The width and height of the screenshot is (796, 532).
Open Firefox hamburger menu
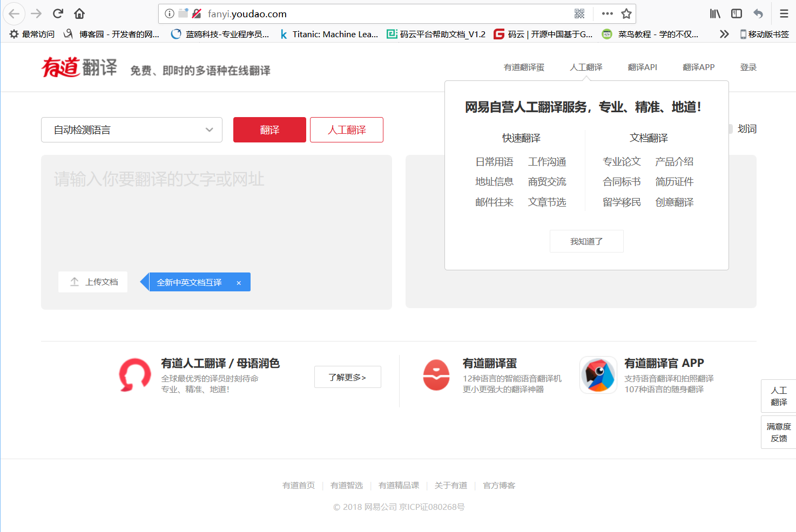pyautogui.click(x=784, y=13)
